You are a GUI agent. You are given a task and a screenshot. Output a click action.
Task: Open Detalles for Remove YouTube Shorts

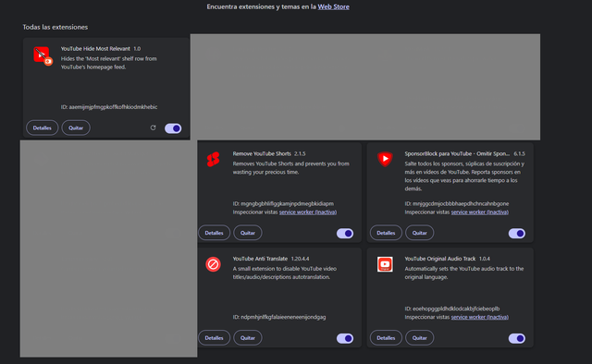[x=214, y=233]
